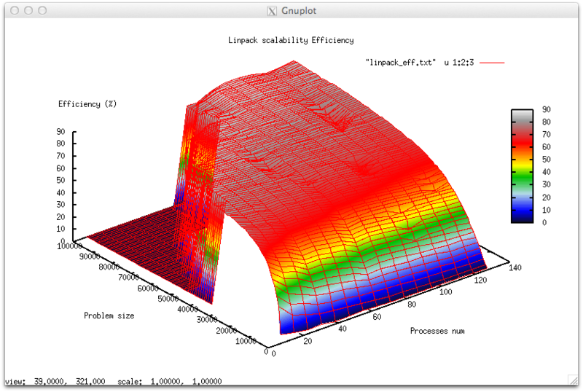Click the plot title 'Linpack scalability Efficiency'

291,40
